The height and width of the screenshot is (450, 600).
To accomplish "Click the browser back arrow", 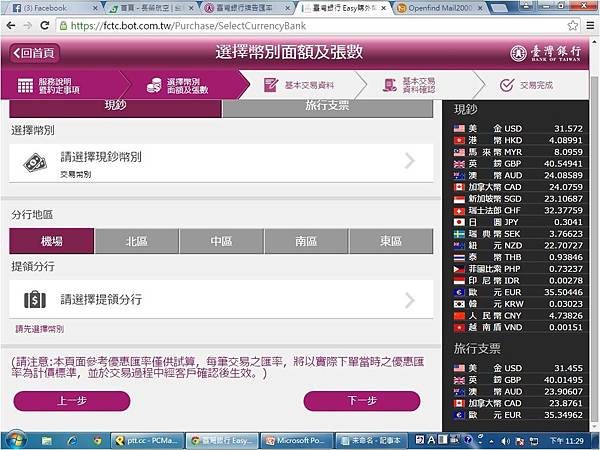I will 11,26.
